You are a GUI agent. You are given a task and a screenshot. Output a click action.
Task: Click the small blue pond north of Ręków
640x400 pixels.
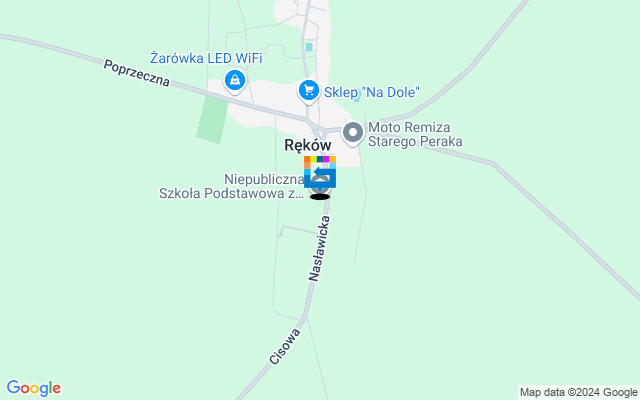click(309, 47)
